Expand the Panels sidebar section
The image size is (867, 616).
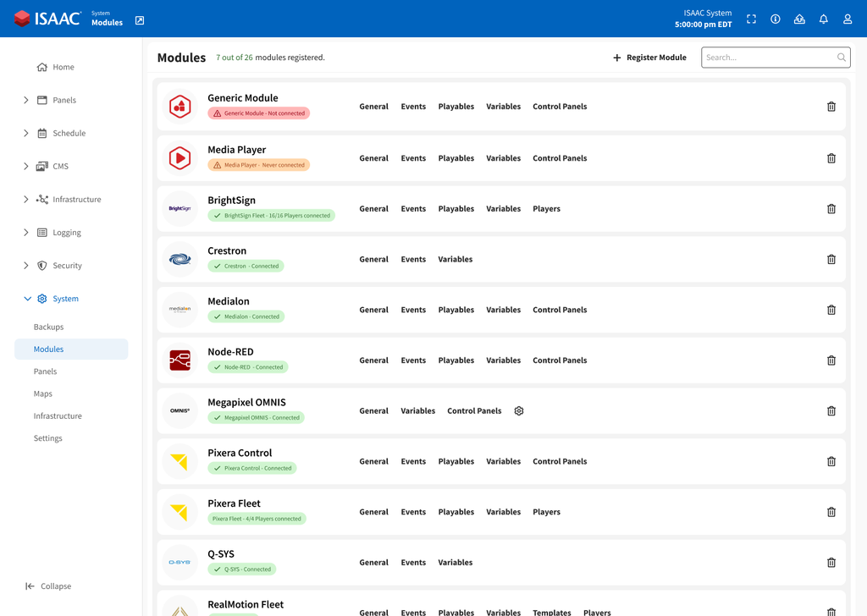pos(26,100)
